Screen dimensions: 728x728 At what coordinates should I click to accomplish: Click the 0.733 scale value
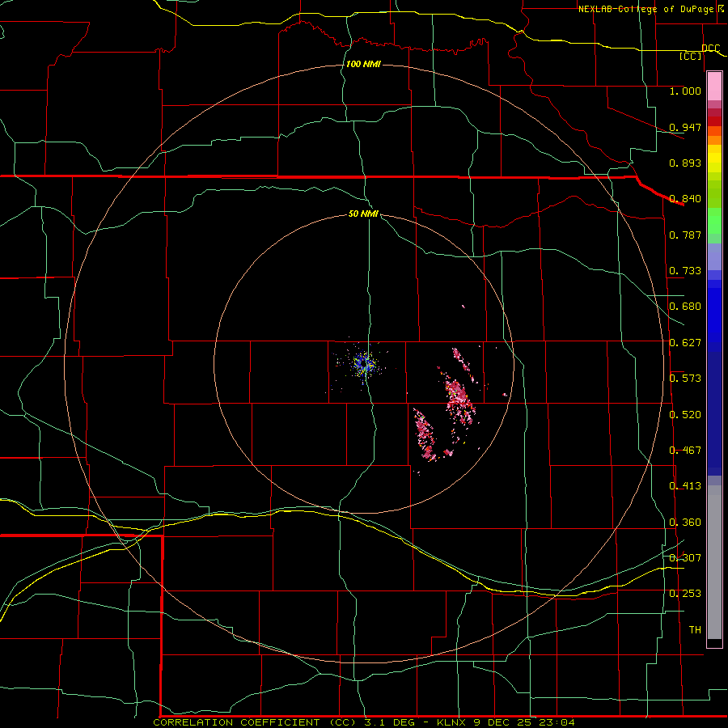click(x=685, y=271)
